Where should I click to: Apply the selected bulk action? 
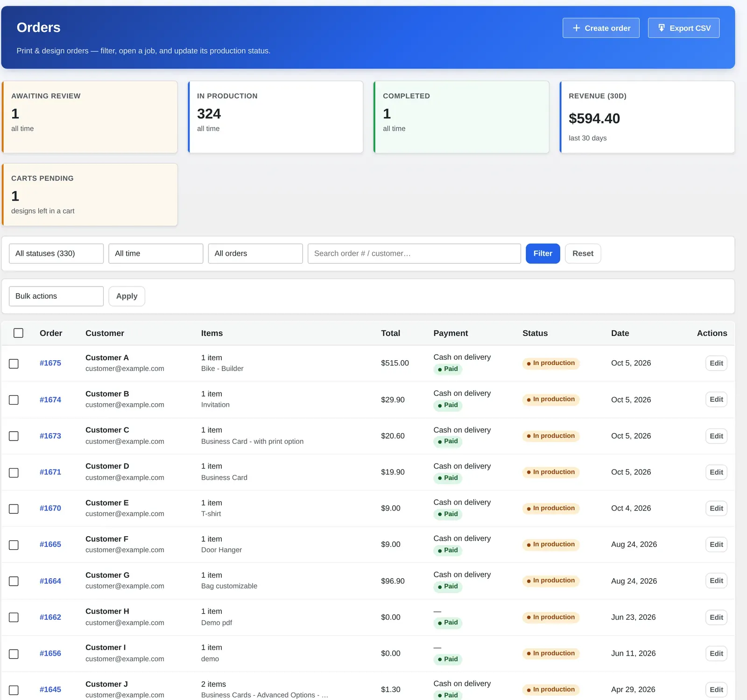(x=127, y=296)
